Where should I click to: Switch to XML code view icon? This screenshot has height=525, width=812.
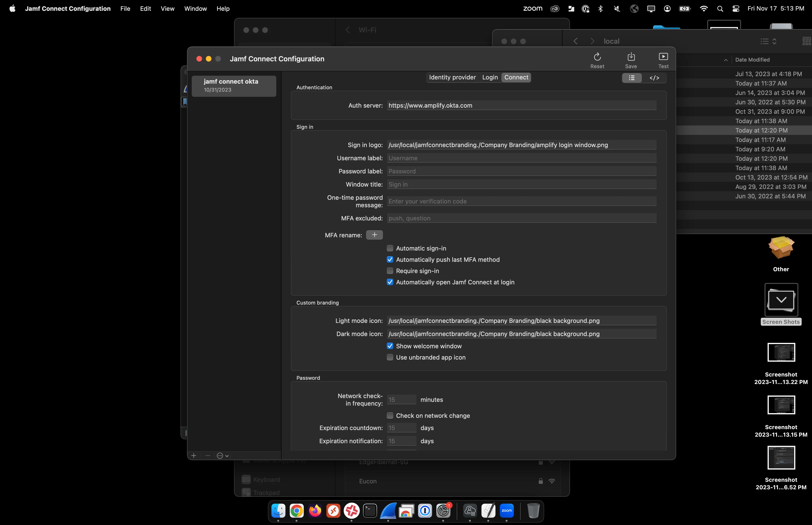654,78
